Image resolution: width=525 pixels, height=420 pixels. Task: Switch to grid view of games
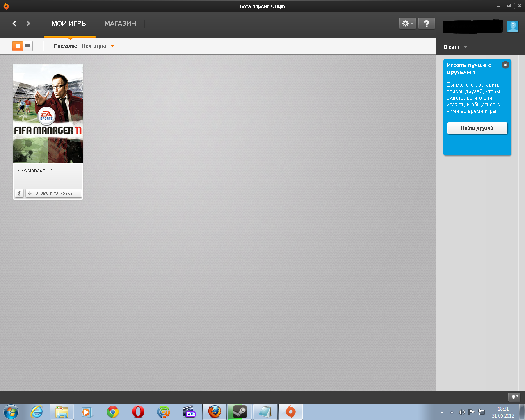tap(18, 46)
